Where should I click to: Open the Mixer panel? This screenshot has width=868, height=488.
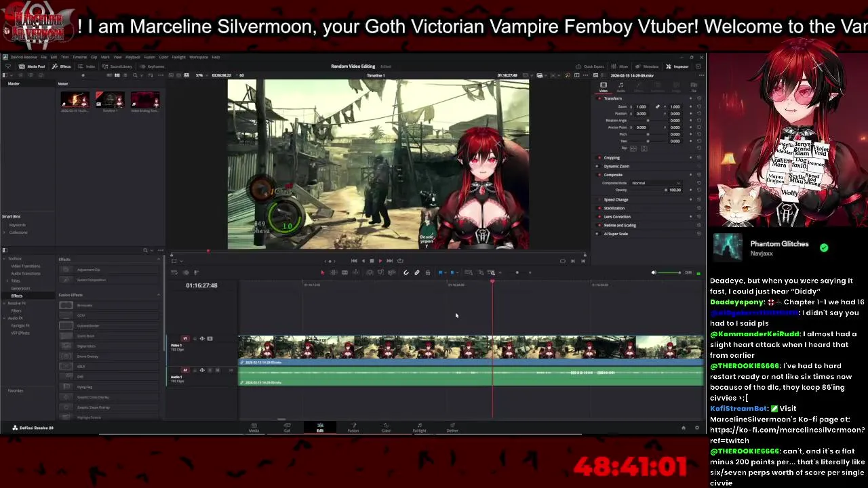(620, 66)
